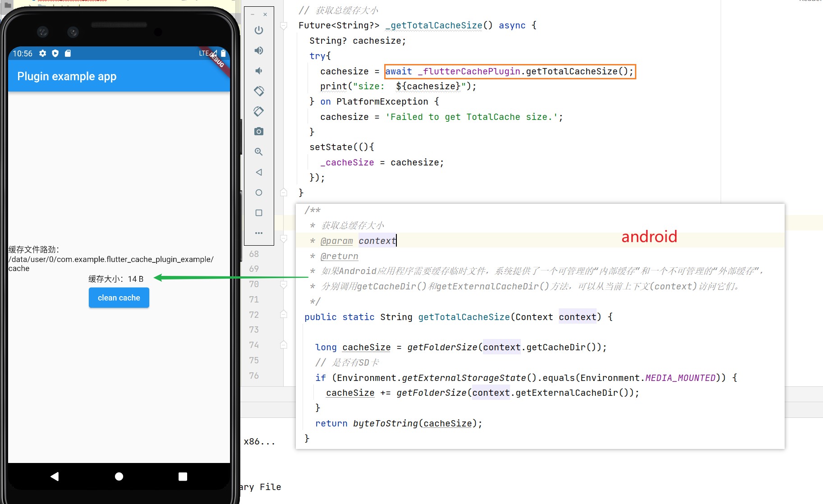The width and height of the screenshot is (823, 504).
Task: Zoom into the emulator with the magnifier icon
Action: point(258,152)
